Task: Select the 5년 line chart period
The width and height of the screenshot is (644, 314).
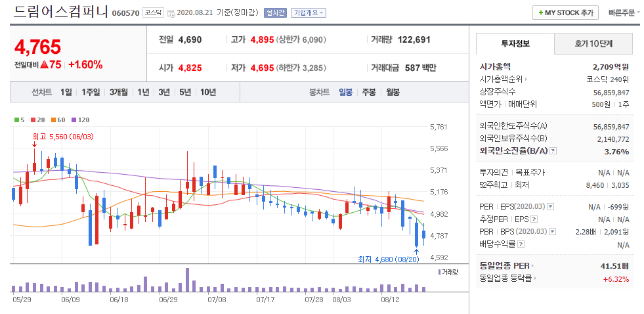Action: click(185, 92)
